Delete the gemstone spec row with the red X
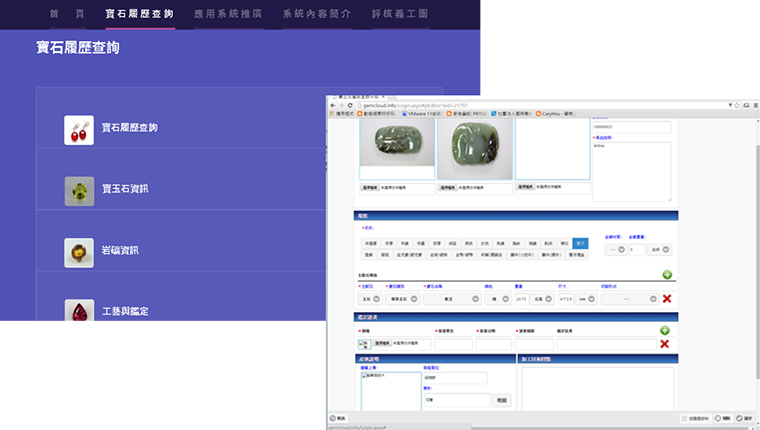 coord(667,299)
